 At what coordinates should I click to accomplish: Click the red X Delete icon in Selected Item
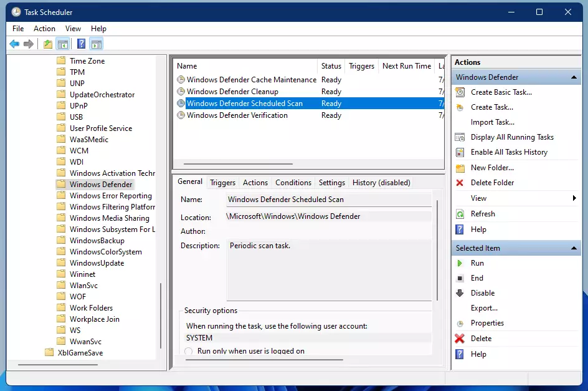(x=460, y=339)
